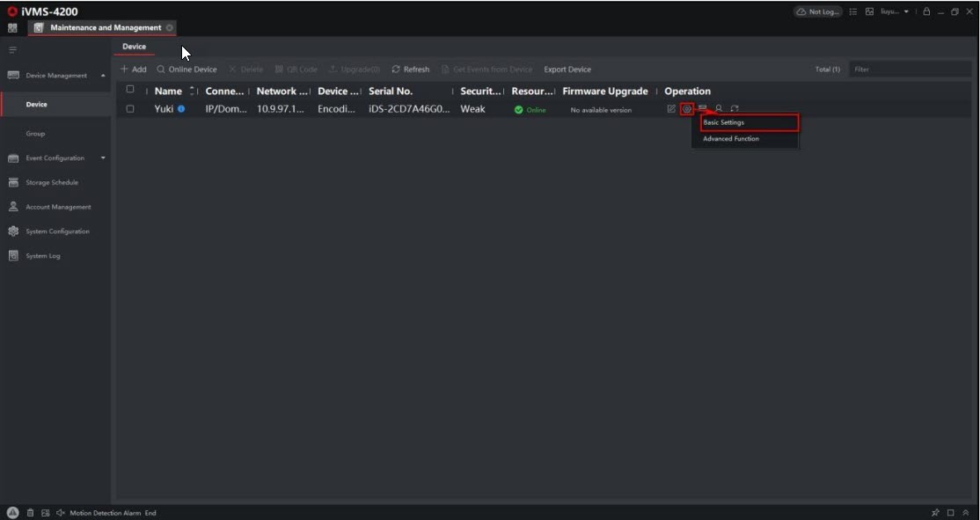The width and height of the screenshot is (980, 520).
Task: Click the remote configuration gear icon
Action: point(687,109)
